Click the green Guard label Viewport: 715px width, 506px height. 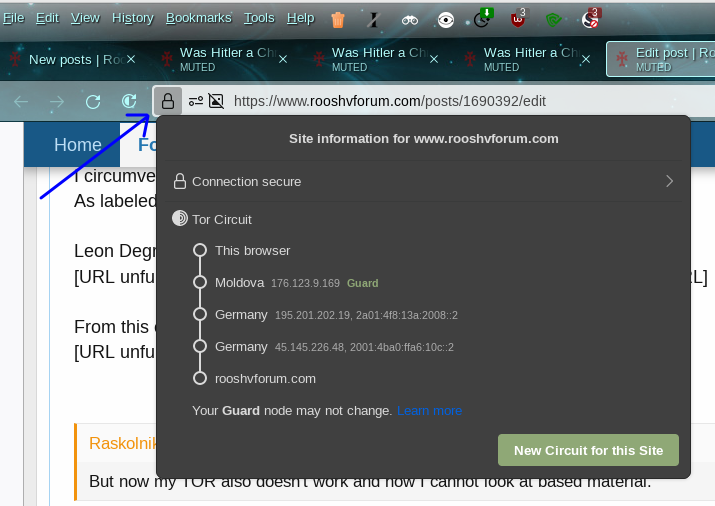pos(363,283)
